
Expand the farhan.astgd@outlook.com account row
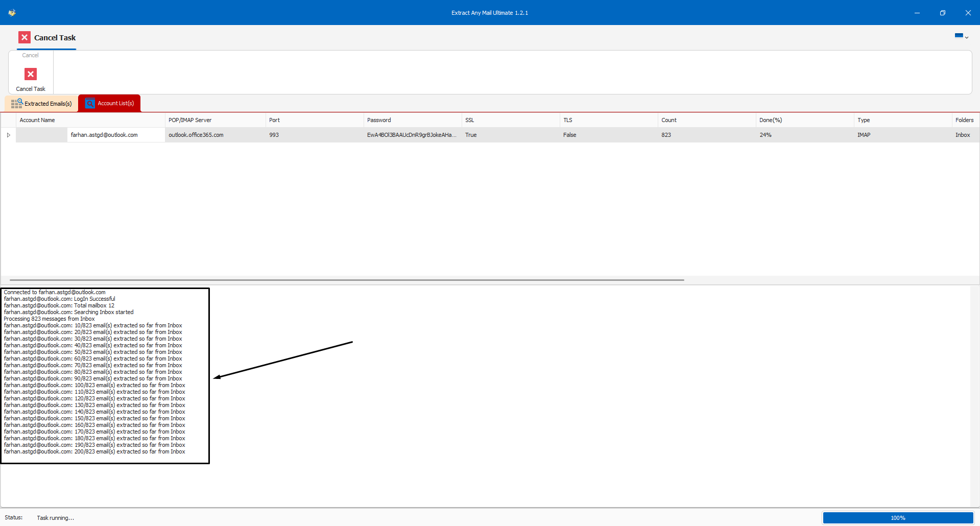click(x=9, y=135)
